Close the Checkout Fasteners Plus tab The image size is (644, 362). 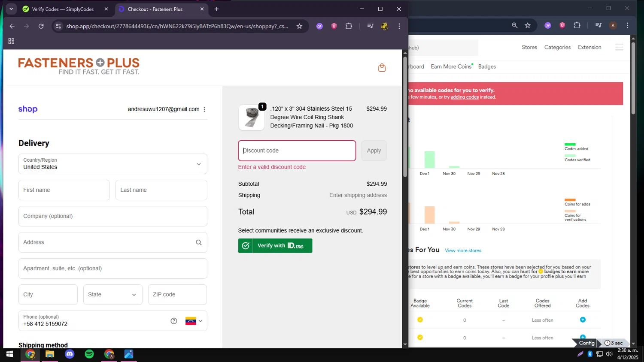(x=202, y=9)
